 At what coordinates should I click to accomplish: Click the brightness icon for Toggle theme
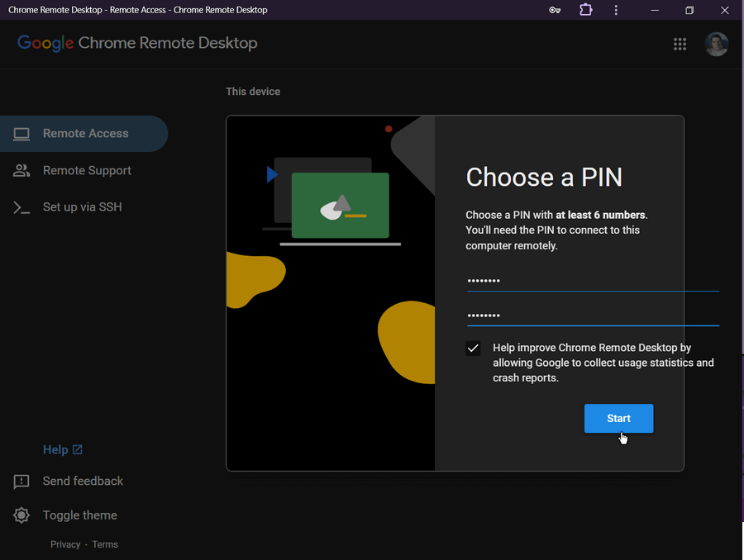[x=21, y=515]
